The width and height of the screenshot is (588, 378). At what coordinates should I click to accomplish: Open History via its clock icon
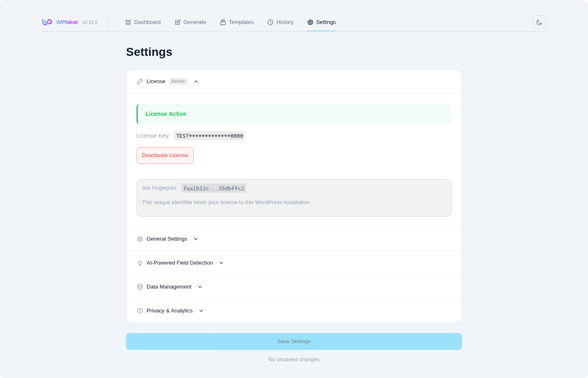point(270,22)
